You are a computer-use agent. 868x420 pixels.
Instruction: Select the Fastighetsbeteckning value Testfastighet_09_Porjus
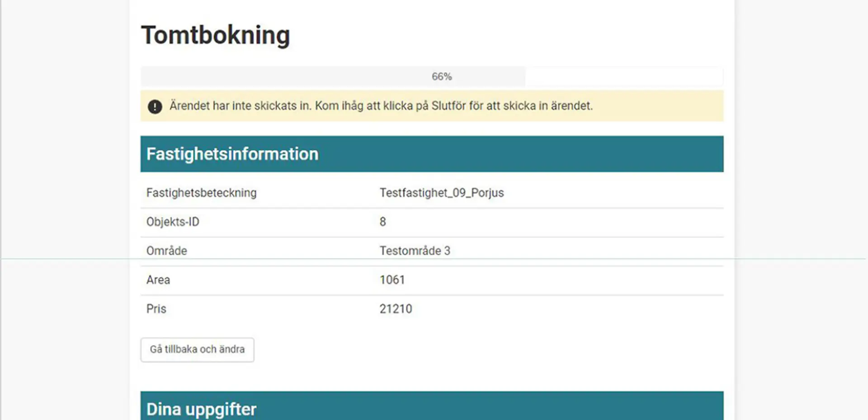click(442, 192)
